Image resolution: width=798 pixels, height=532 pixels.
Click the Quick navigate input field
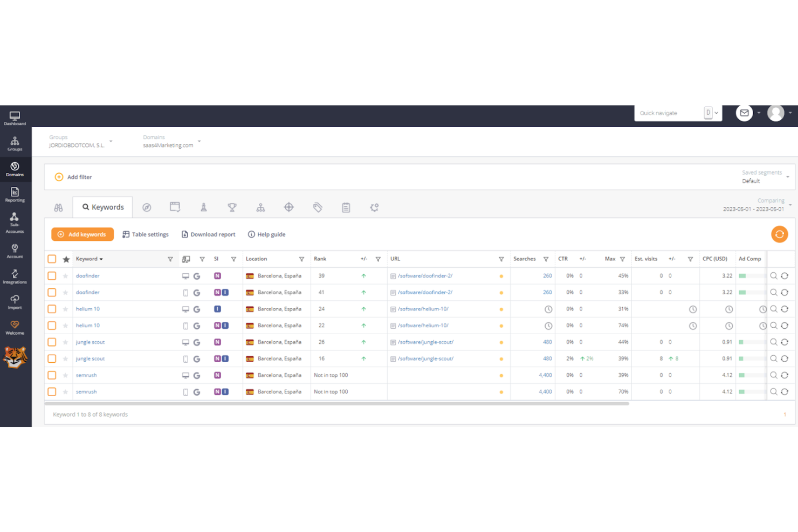click(x=669, y=113)
